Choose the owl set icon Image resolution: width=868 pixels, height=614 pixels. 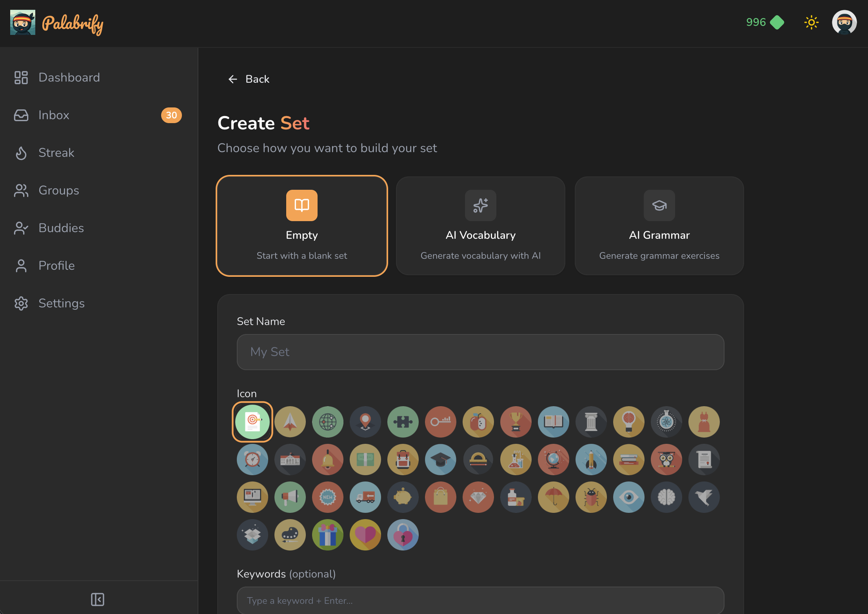click(666, 460)
